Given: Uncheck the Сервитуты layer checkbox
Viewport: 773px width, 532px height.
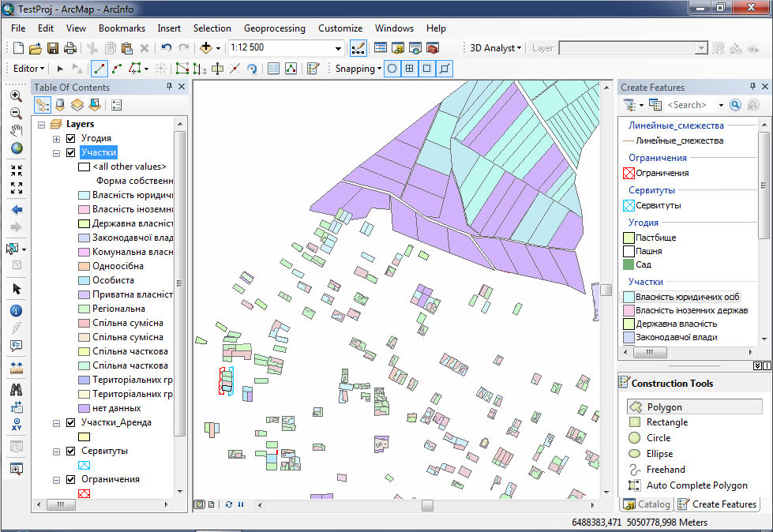Looking at the screenshot, I should 71,451.
